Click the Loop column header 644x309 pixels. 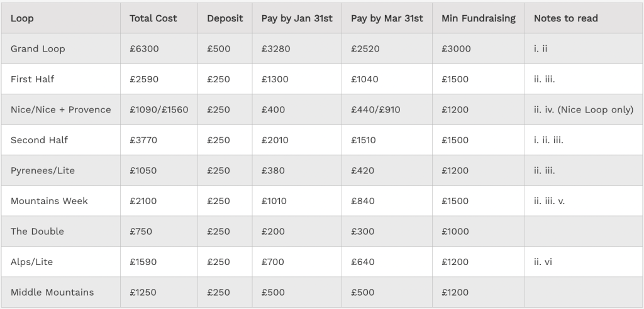tap(23, 18)
